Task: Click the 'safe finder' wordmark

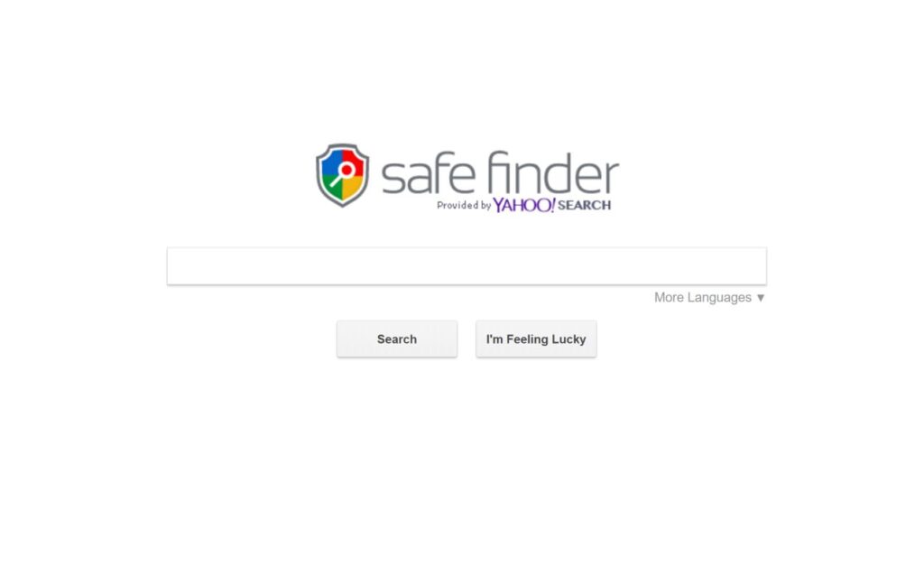Action: point(500,173)
